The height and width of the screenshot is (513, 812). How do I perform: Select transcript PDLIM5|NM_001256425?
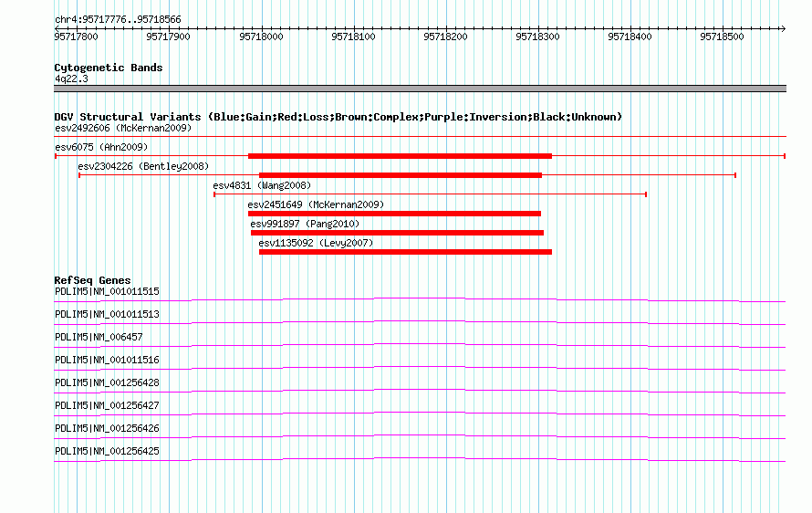107,451
